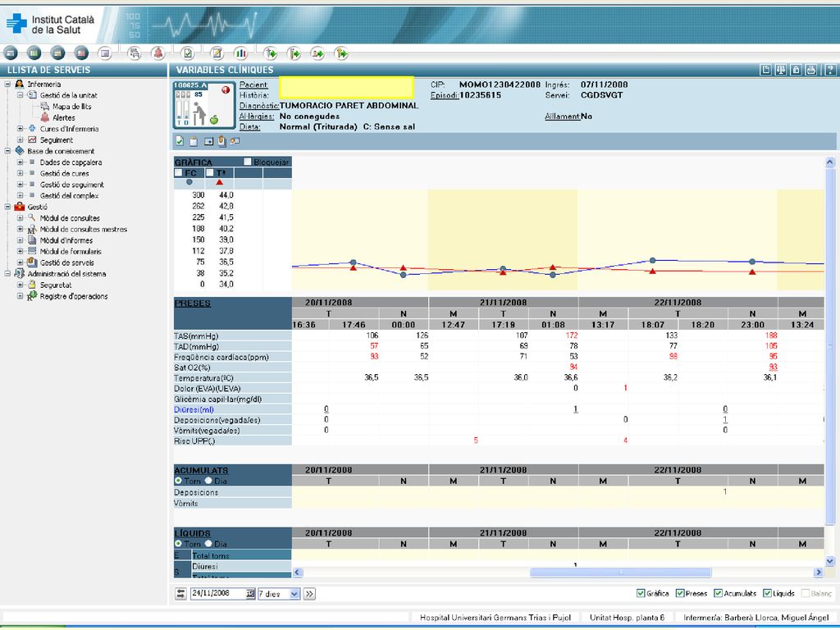Uncheck the Gràfica checkbox at bottom
The height and width of the screenshot is (630, 840).
[640, 593]
